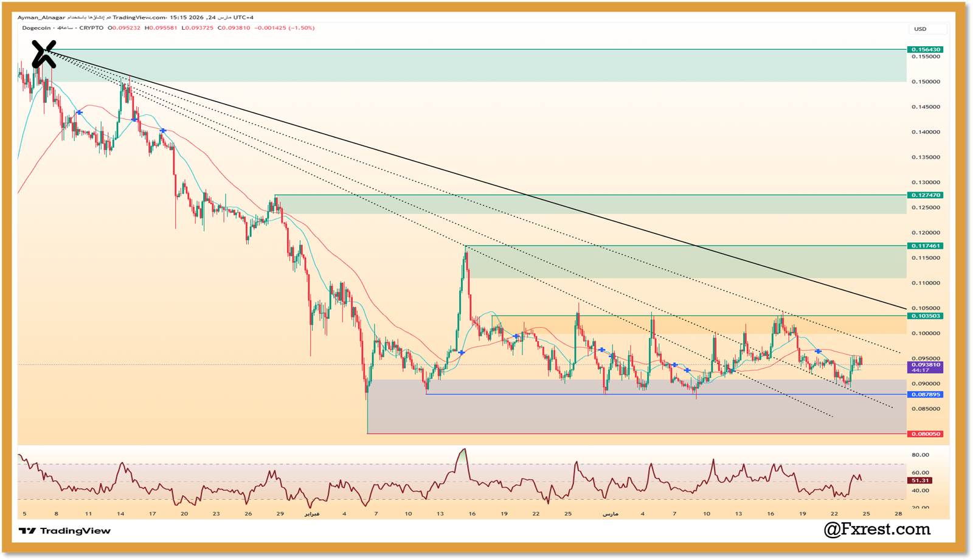
Task: Click the TradingView logo at bottom left
Action: click(64, 531)
